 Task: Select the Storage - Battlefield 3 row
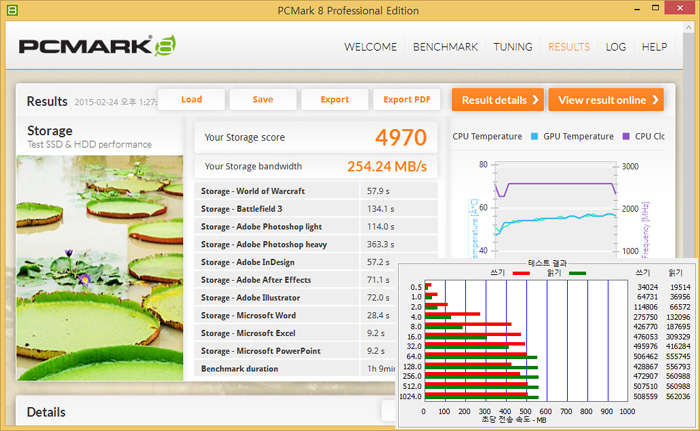click(316, 209)
